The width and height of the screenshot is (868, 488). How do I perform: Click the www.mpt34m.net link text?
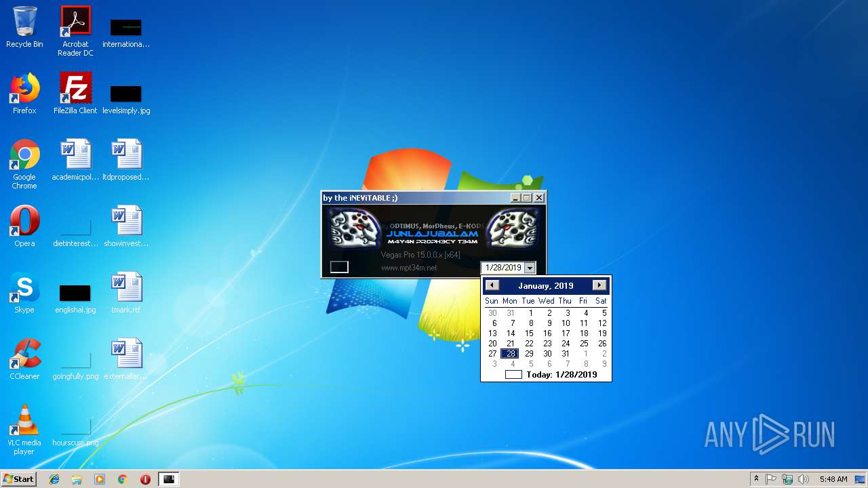[x=409, y=268]
